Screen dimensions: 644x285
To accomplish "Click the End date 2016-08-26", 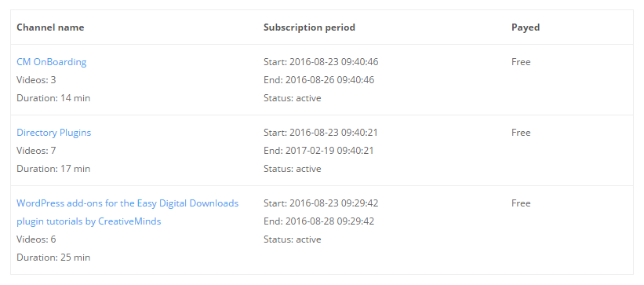I will [318, 80].
